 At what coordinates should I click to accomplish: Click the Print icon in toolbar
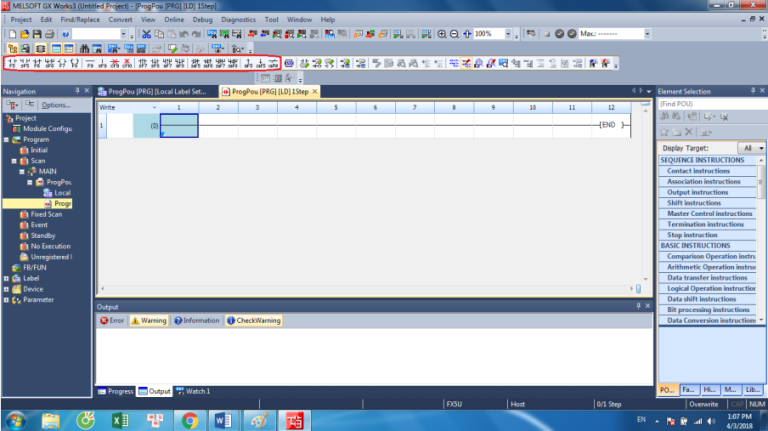[x=51, y=34]
